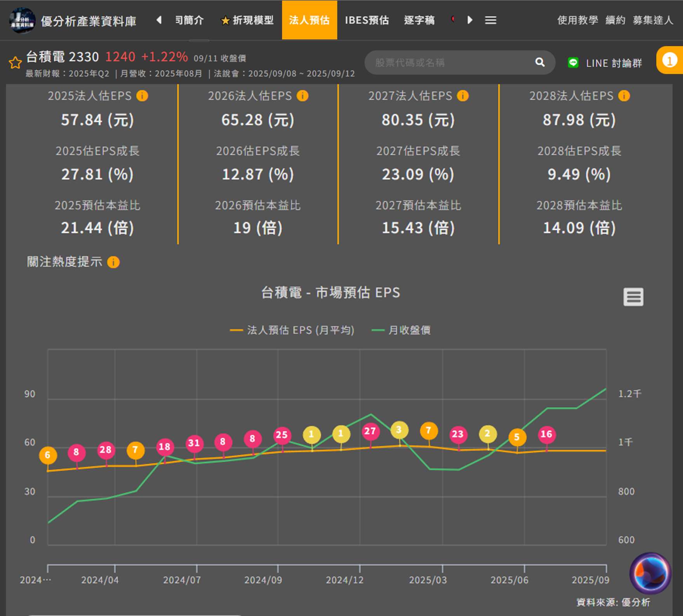683x616 pixels.
Task: Open the chart context menu icon
Action: [633, 297]
